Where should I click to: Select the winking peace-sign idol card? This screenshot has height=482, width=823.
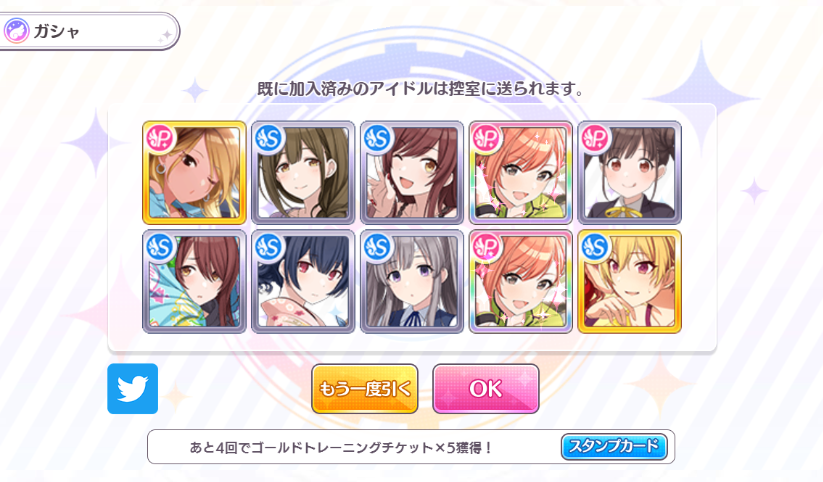(412, 173)
